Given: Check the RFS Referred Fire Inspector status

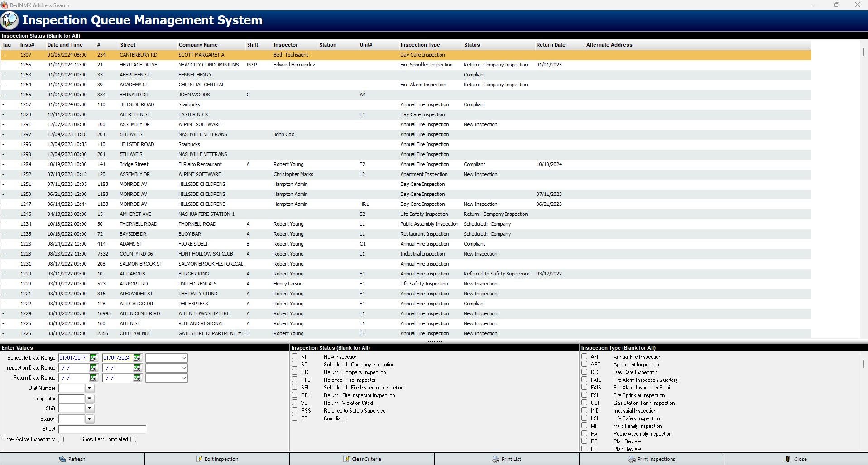Looking at the screenshot, I should pyautogui.click(x=295, y=380).
